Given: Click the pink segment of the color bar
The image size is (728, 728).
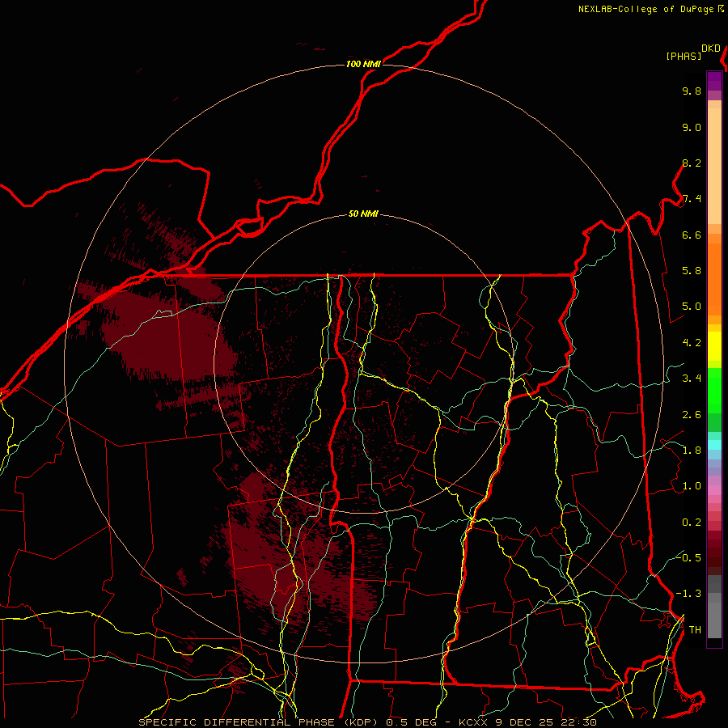Looking at the screenshot, I should coord(714,490).
